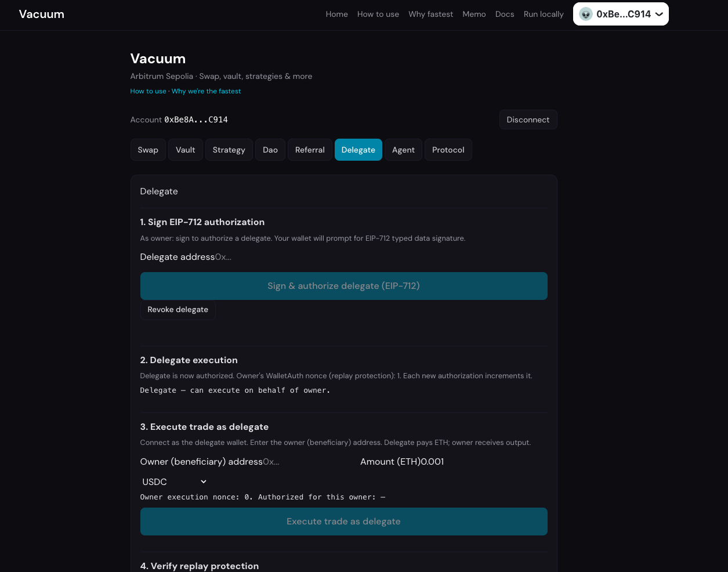Expand the wallet account chevron dropdown
Viewport: 728px width, 572px height.
pyautogui.click(x=660, y=14)
